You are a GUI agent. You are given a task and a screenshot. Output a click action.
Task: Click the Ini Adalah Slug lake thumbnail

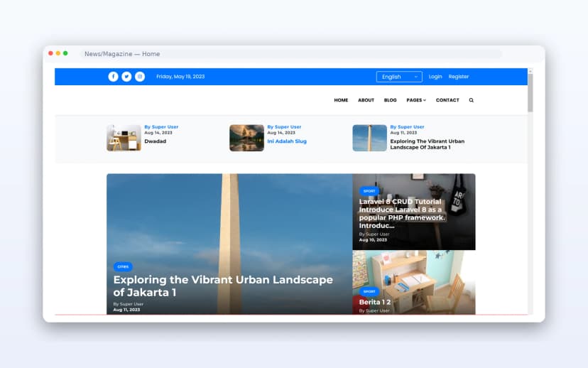pyautogui.click(x=246, y=138)
